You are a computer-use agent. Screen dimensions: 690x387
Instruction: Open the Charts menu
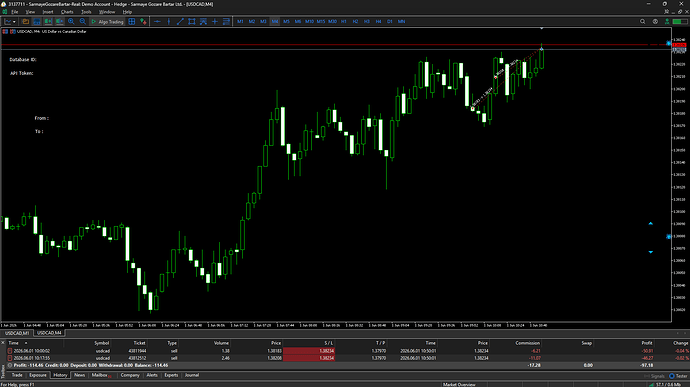point(67,12)
